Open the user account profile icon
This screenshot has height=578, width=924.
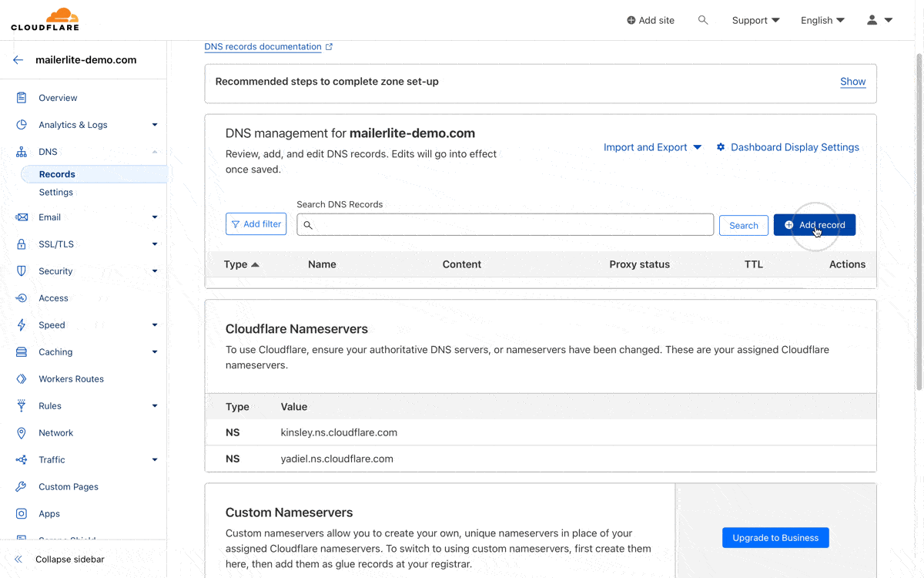click(x=872, y=20)
